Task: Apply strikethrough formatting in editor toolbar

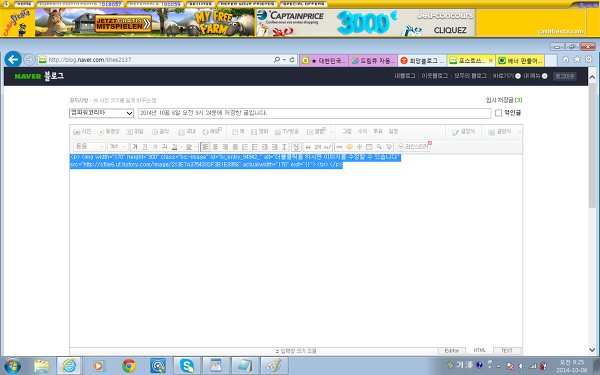Action: coord(165,147)
